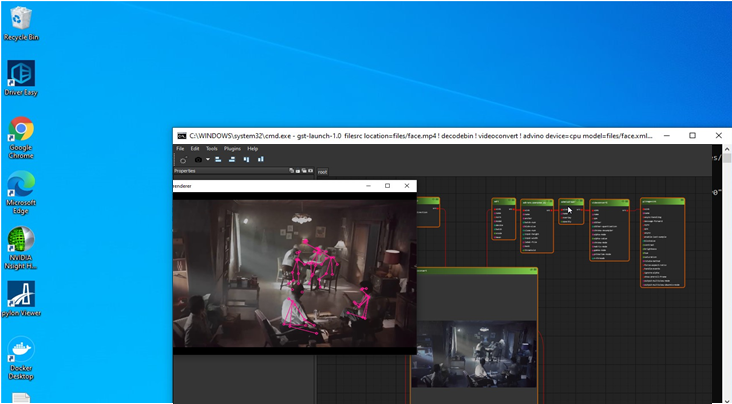Select the glimagesink node header
The height and width of the screenshot is (404, 732).
coord(662,201)
